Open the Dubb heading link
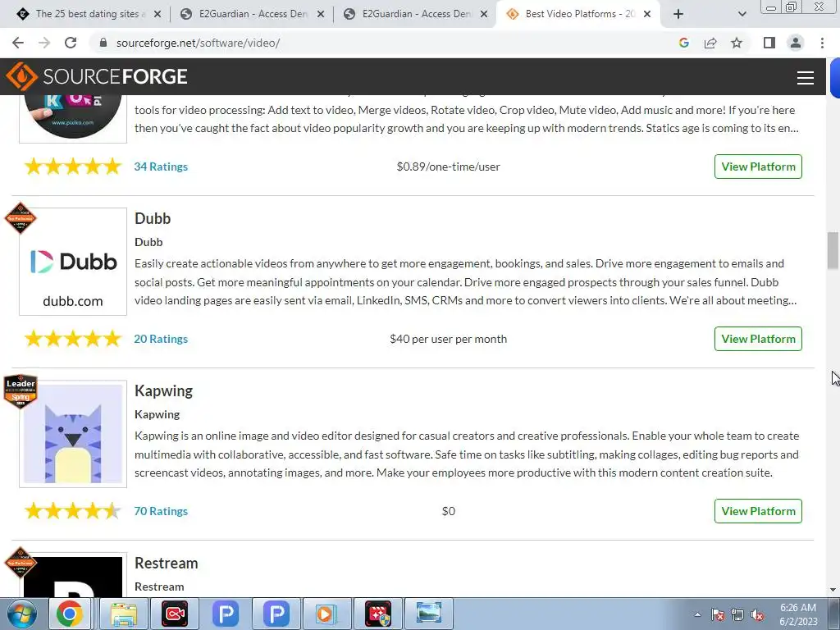The height and width of the screenshot is (630, 840). pyautogui.click(x=153, y=218)
